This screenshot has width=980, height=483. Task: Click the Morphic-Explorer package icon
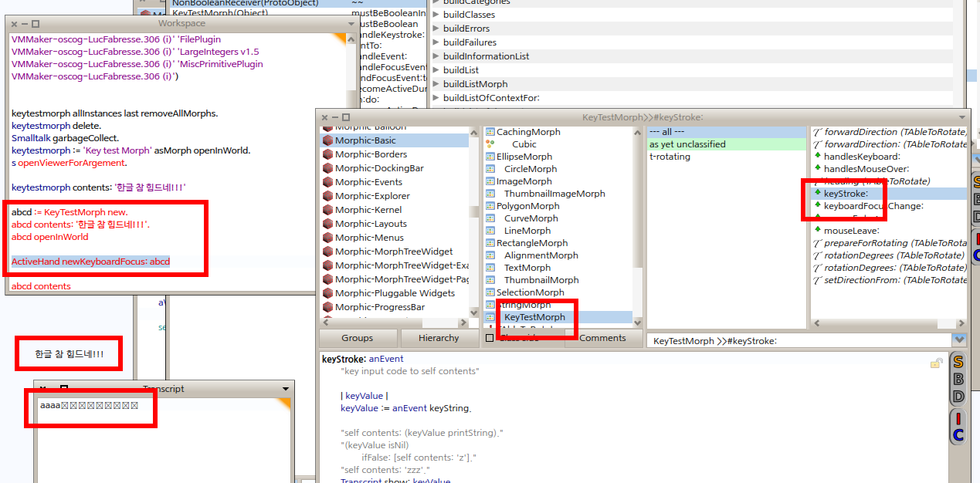[x=327, y=196]
